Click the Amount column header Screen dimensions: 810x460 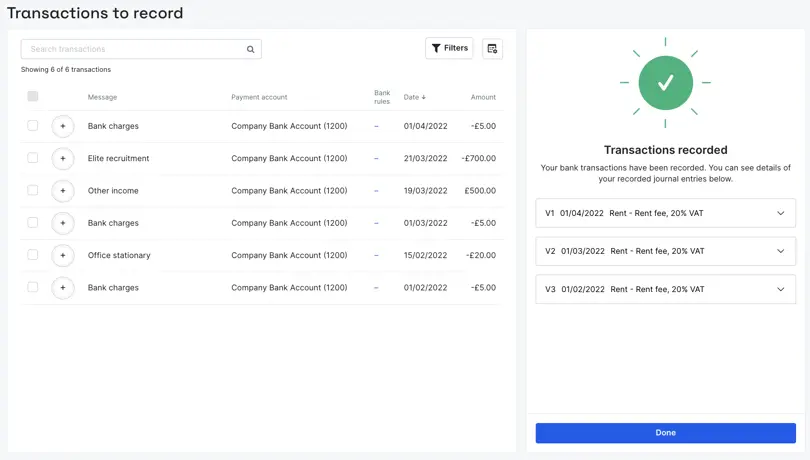click(483, 97)
